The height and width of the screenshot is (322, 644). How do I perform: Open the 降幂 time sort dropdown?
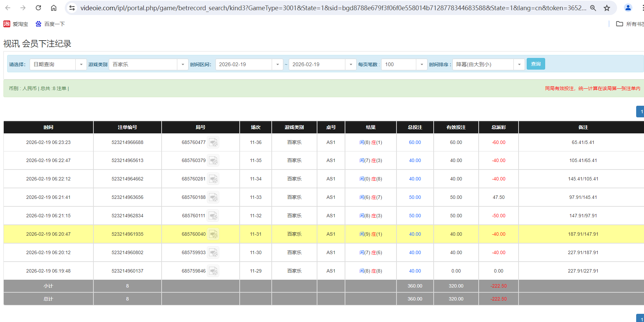click(519, 64)
